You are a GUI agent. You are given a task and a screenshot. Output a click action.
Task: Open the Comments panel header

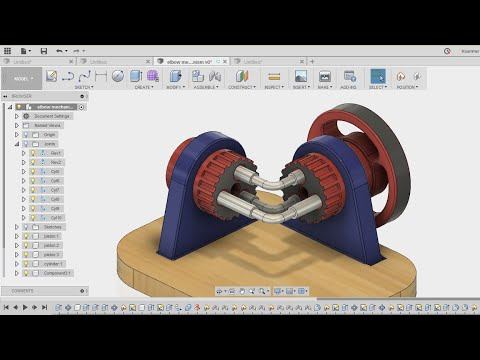click(45, 291)
